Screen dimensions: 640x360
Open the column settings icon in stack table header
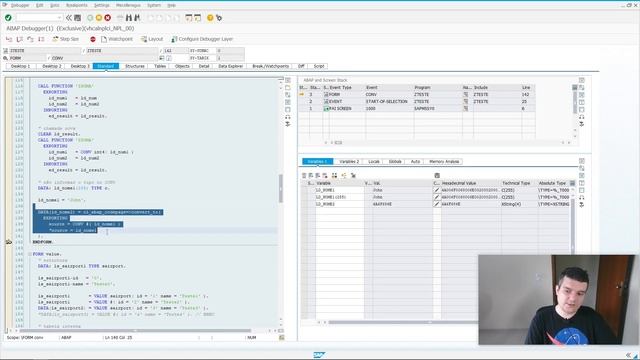coord(575,88)
